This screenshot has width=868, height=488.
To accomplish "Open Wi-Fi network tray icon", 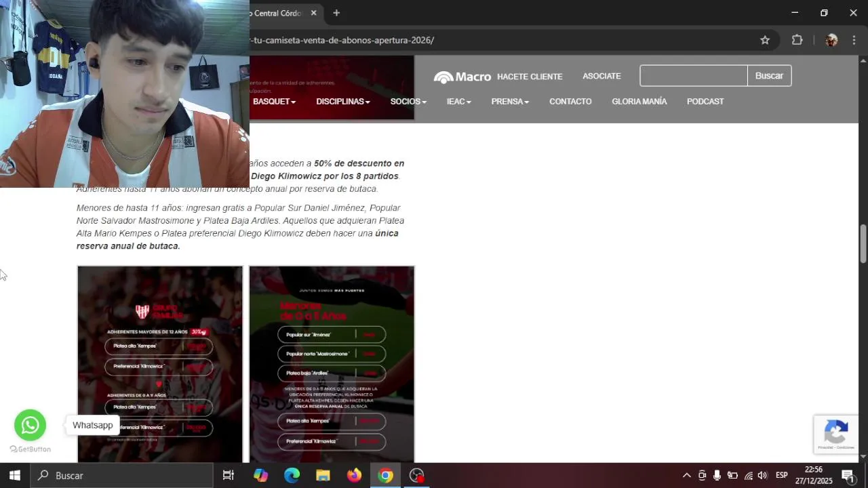I will tap(749, 476).
